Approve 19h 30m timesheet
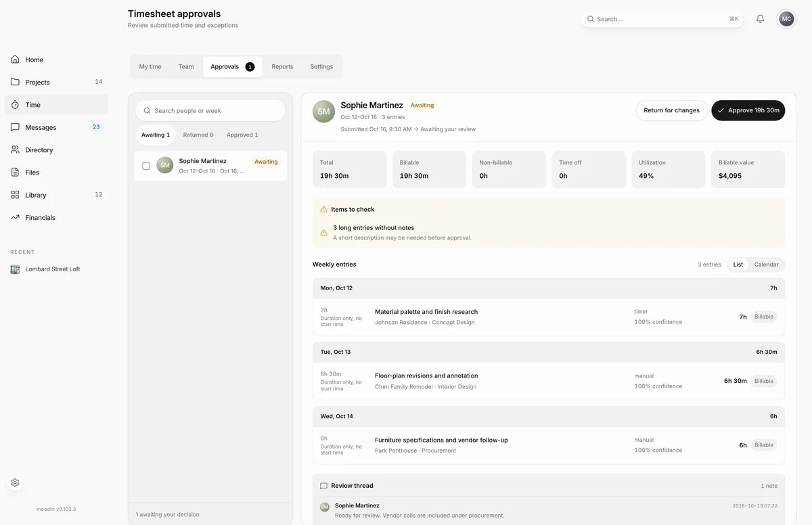This screenshot has height=525, width=812. (748, 110)
